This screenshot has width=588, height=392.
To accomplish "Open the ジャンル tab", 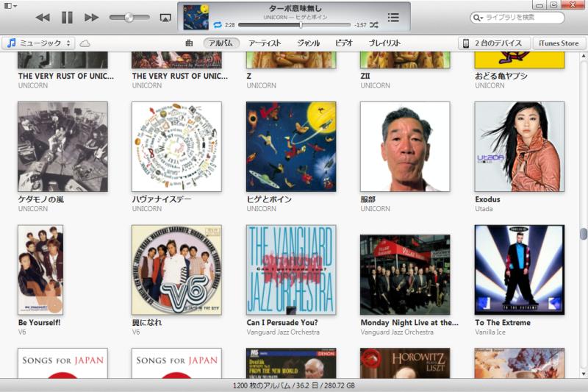I will pos(308,43).
